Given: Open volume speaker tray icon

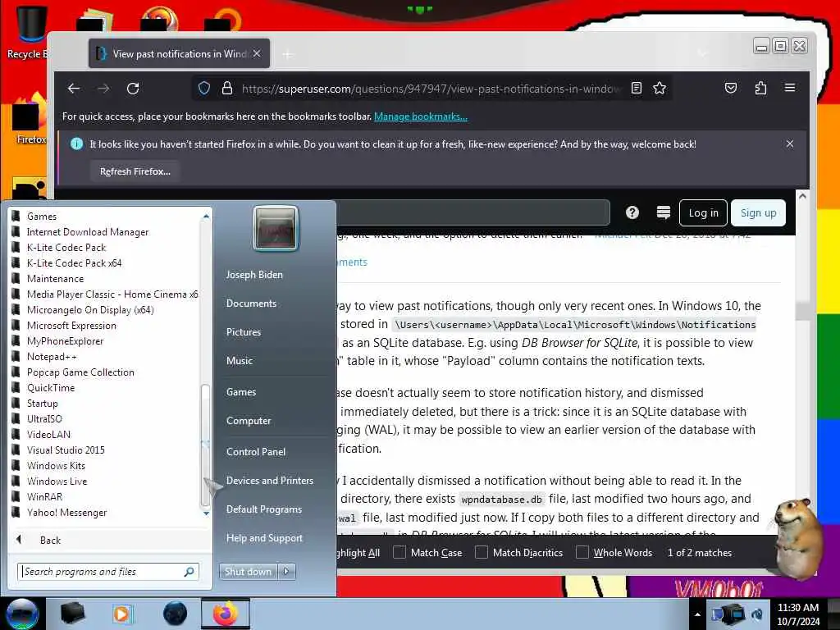Looking at the screenshot, I should pos(757,614).
